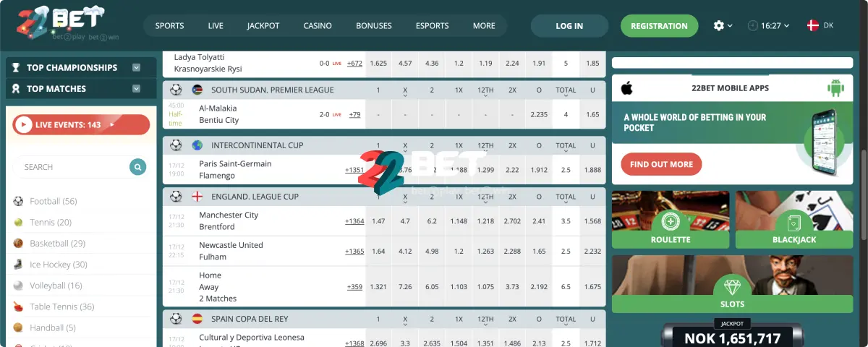Open the More menu

(x=484, y=26)
